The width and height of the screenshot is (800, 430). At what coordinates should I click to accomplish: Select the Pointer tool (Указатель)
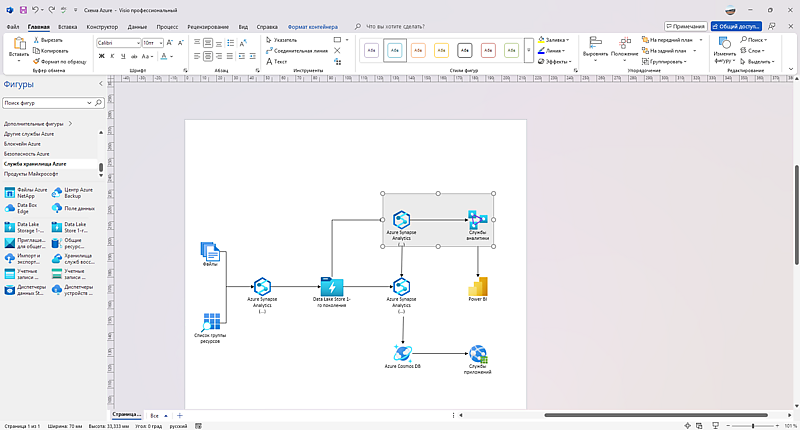pyautogui.click(x=282, y=40)
